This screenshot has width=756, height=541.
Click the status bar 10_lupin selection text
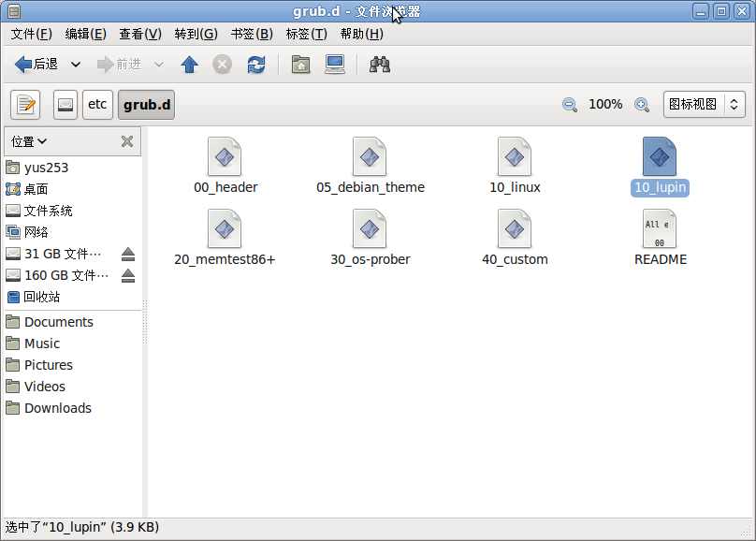tap(82, 527)
